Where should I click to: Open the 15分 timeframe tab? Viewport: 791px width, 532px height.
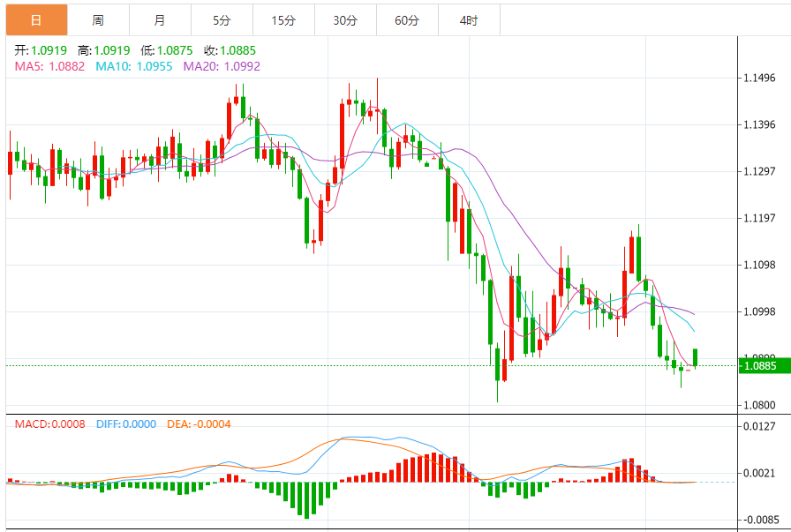coord(283,20)
